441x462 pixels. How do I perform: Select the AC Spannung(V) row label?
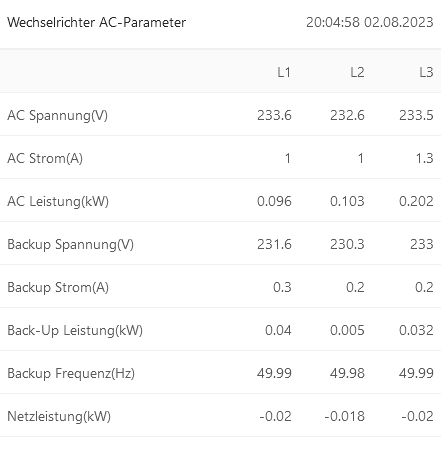tap(57, 115)
